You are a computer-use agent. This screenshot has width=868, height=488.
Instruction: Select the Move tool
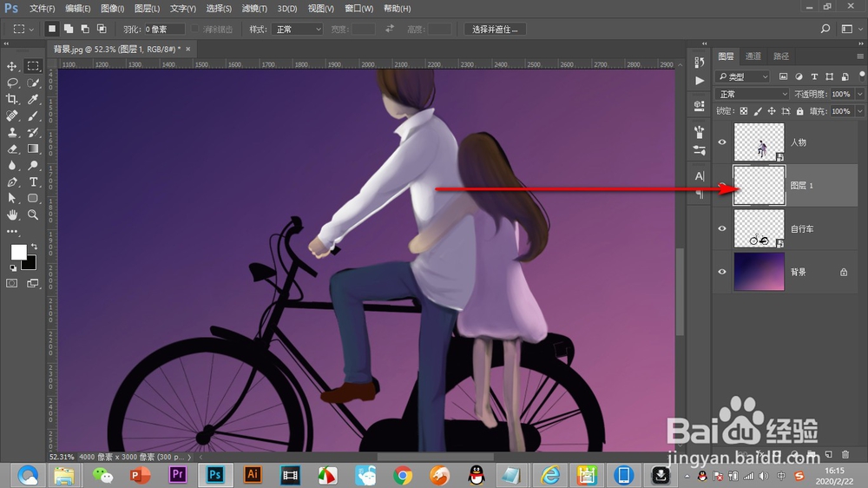click(11, 66)
